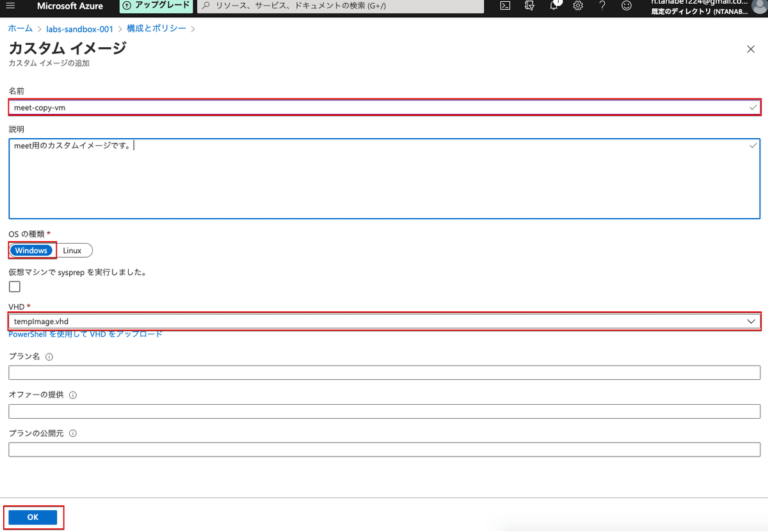The image size is (768, 532).
Task: Focus the resource search box
Action: pyautogui.click(x=340, y=6)
